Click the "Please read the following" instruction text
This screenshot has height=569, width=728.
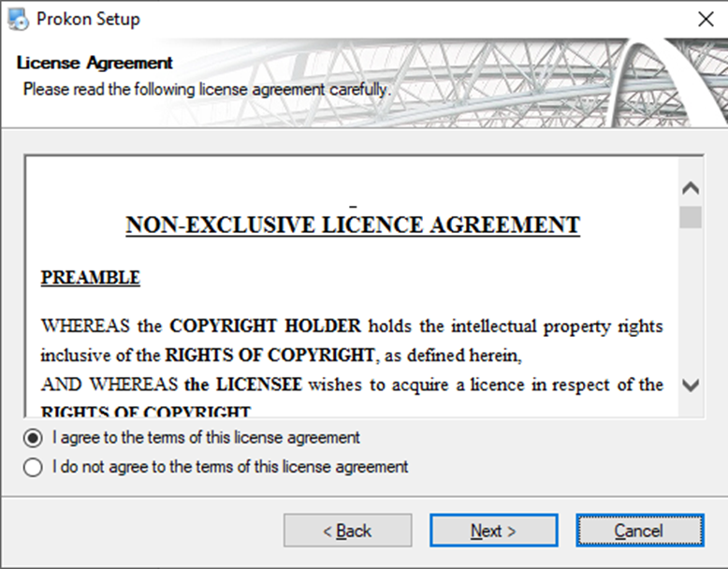point(206,89)
